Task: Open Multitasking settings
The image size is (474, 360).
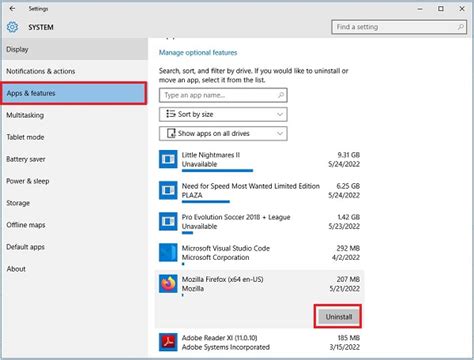Action: [75, 115]
